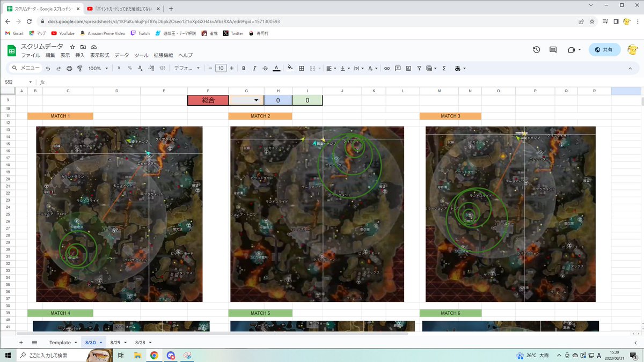Open more number formats 123
Image resolution: width=644 pixels, height=362 pixels.
click(163, 69)
